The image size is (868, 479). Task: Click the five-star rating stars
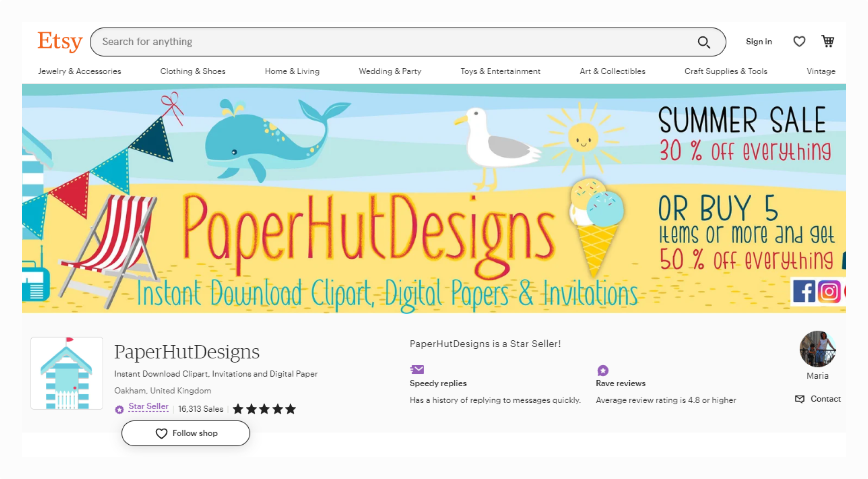264,409
